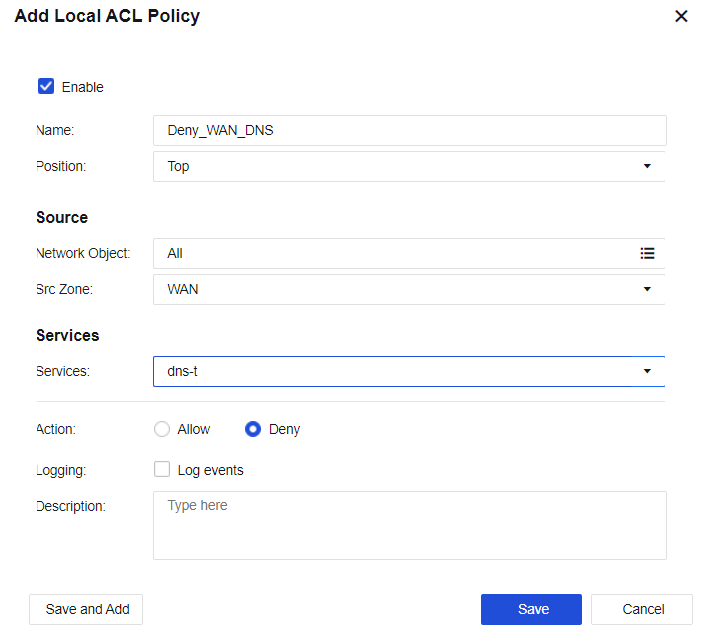This screenshot has width=707, height=627.
Task: Click the Cancel button
Action: (643, 610)
